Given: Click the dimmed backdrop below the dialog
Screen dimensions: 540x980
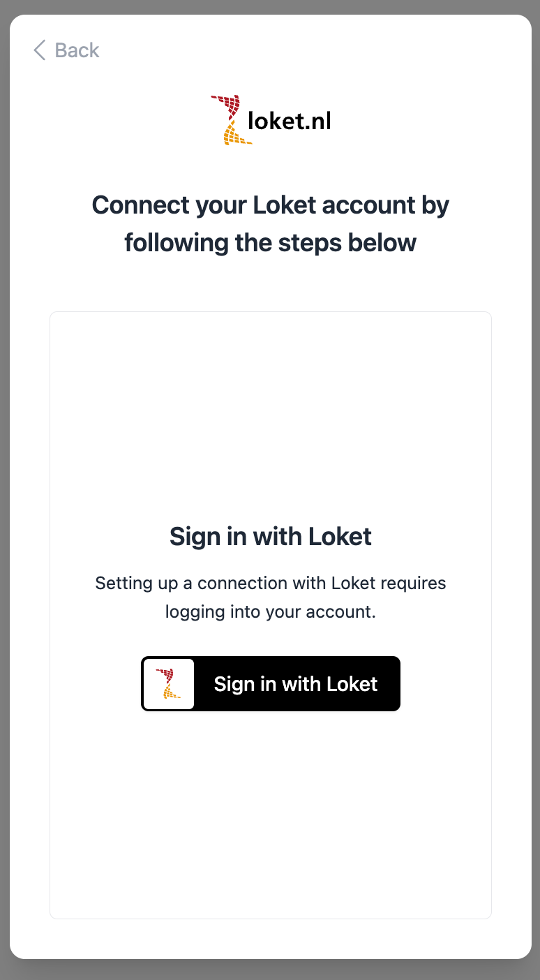Looking at the screenshot, I should [271, 970].
